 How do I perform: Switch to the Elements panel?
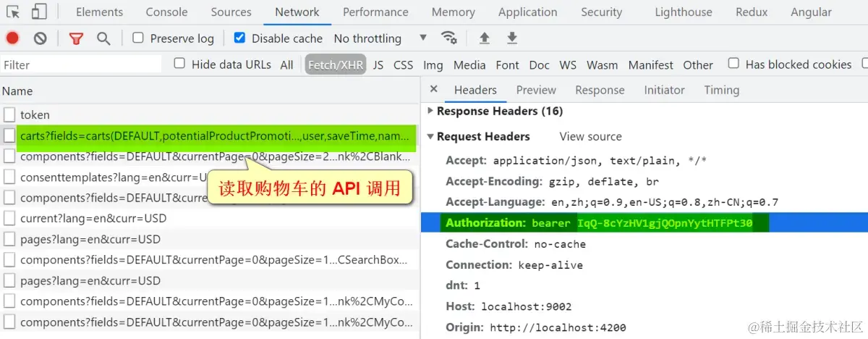99,12
